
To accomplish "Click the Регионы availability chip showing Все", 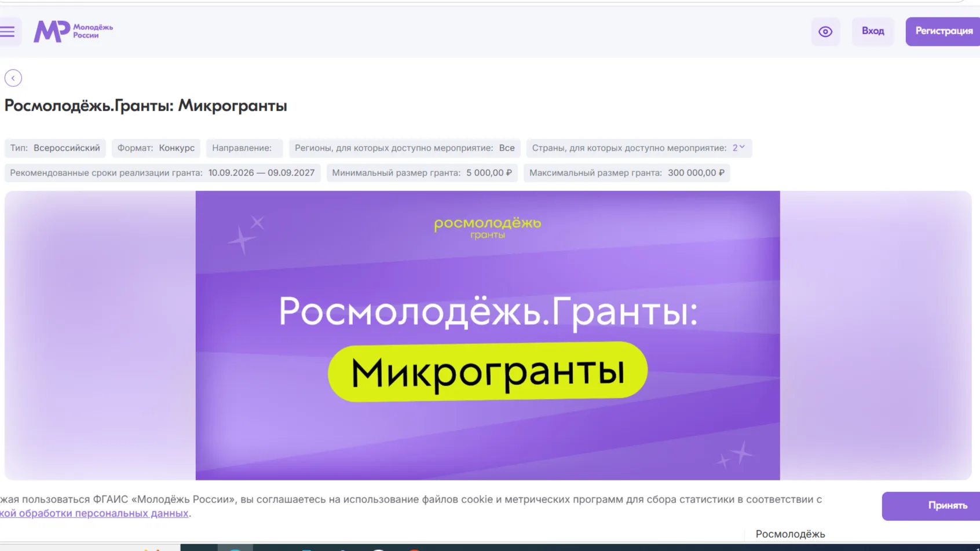I will click(405, 148).
